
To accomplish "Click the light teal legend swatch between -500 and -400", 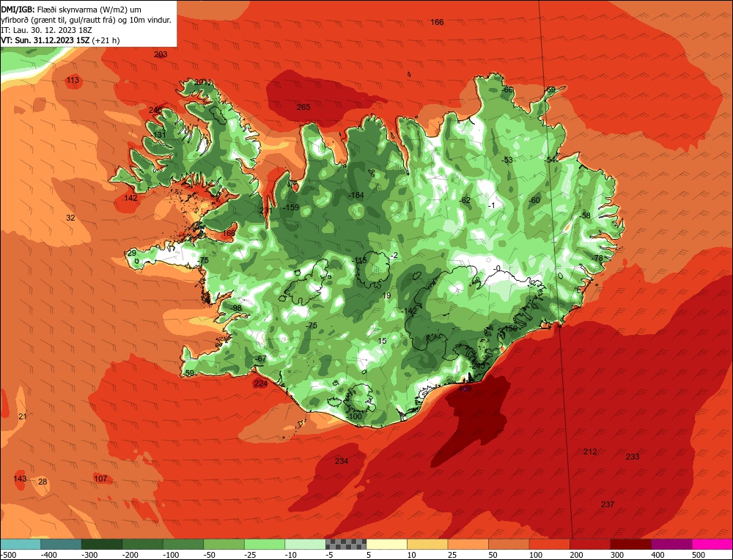I will pos(21,544).
